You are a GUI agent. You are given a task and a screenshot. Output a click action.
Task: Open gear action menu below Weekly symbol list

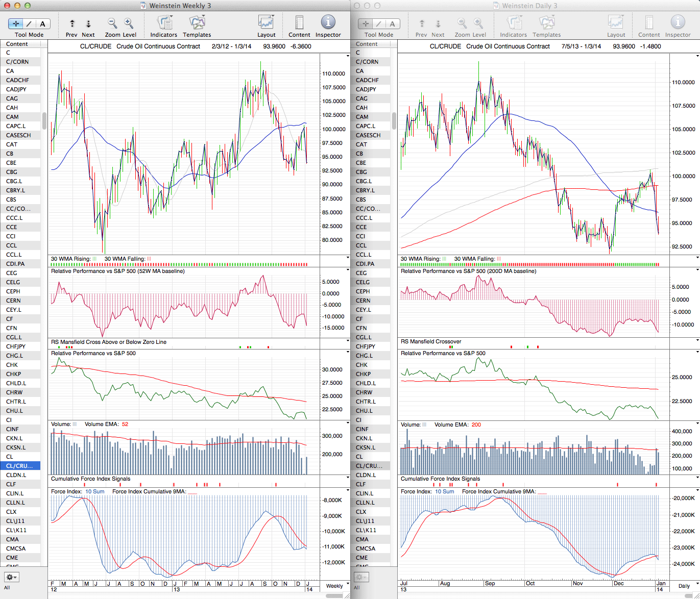[11, 577]
